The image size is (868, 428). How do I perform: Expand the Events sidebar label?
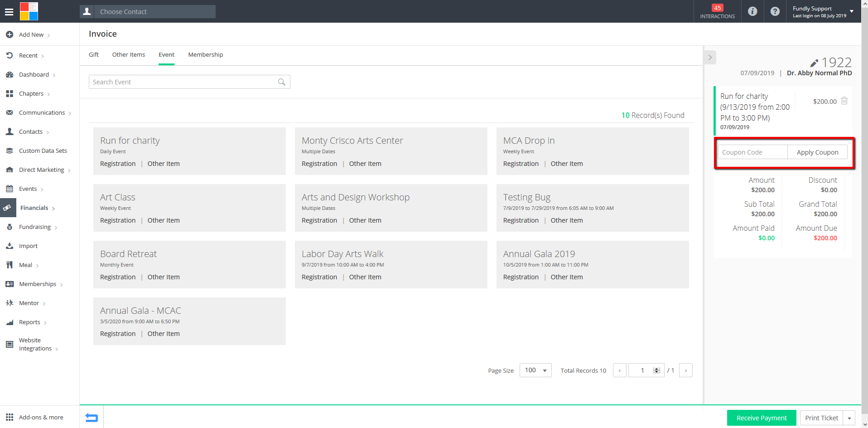tap(28, 189)
